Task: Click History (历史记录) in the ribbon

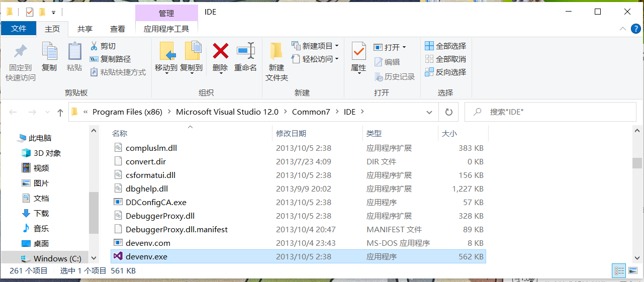Action: coord(395,76)
